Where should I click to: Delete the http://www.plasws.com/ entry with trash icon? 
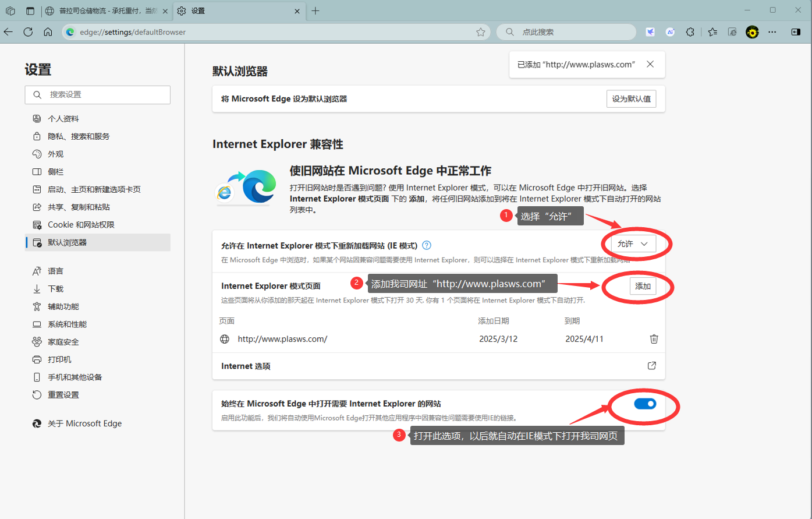pyautogui.click(x=654, y=339)
